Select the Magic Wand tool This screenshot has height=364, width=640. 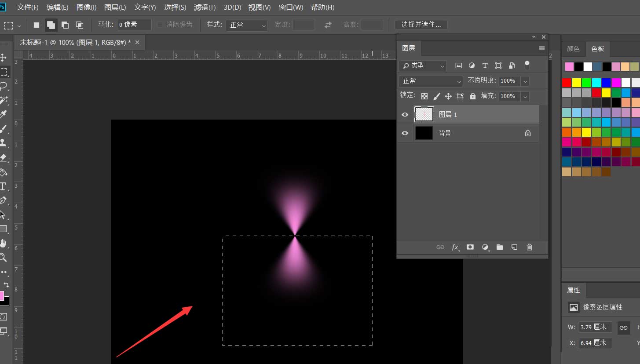click(4, 100)
